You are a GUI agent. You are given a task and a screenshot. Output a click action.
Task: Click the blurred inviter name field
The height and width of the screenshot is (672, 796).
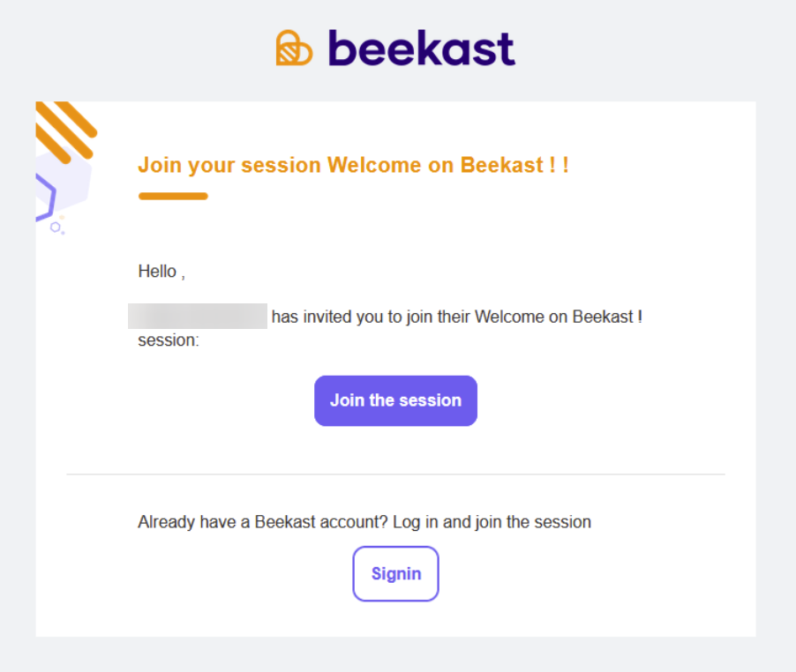tap(198, 316)
